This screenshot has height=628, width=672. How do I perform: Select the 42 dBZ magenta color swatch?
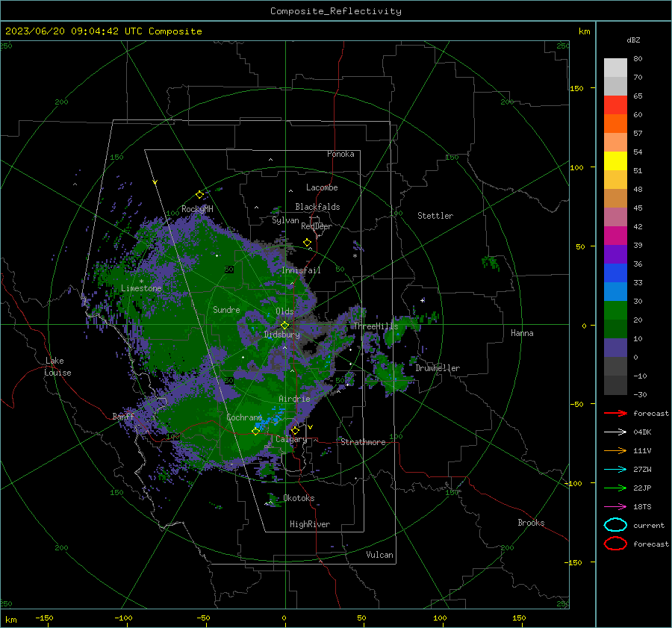[x=615, y=235]
